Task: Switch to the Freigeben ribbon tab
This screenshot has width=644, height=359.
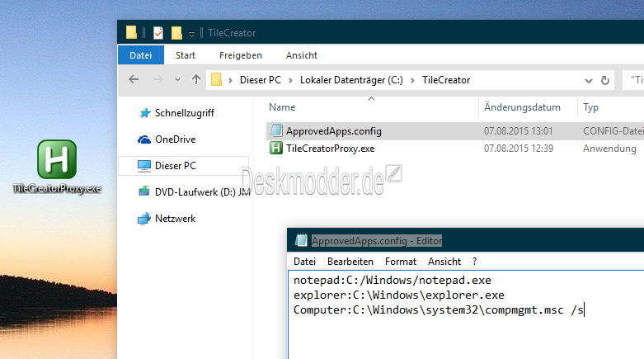Action: [x=240, y=55]
